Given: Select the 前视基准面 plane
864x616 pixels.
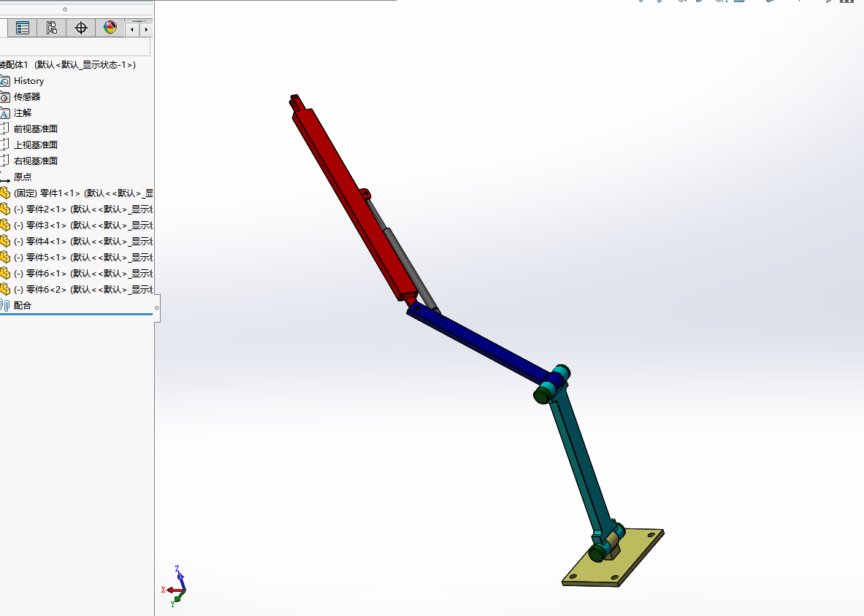Looking at the screenshot, I should click(36, 128).
